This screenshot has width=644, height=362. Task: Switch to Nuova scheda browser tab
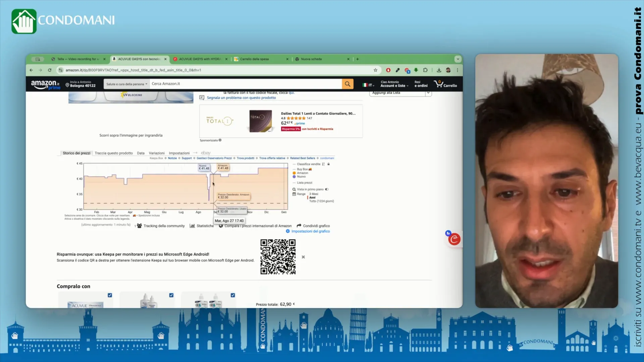[322, 59]
